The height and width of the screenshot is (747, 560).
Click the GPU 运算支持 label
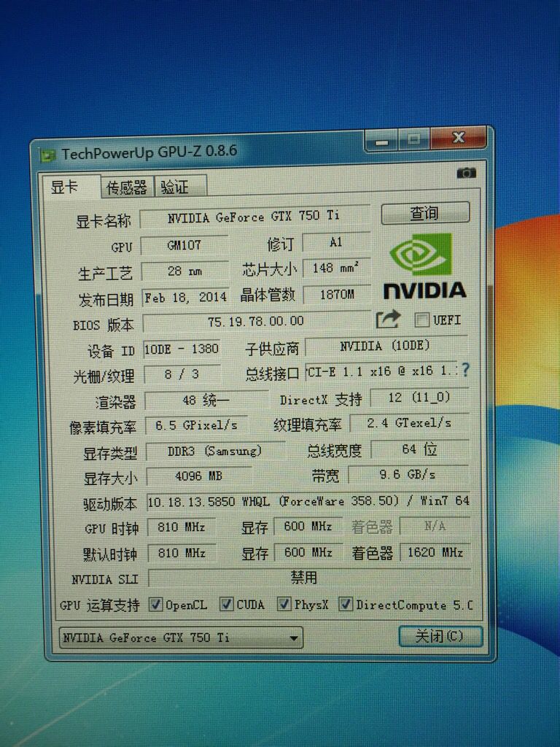tap(100, 605)
